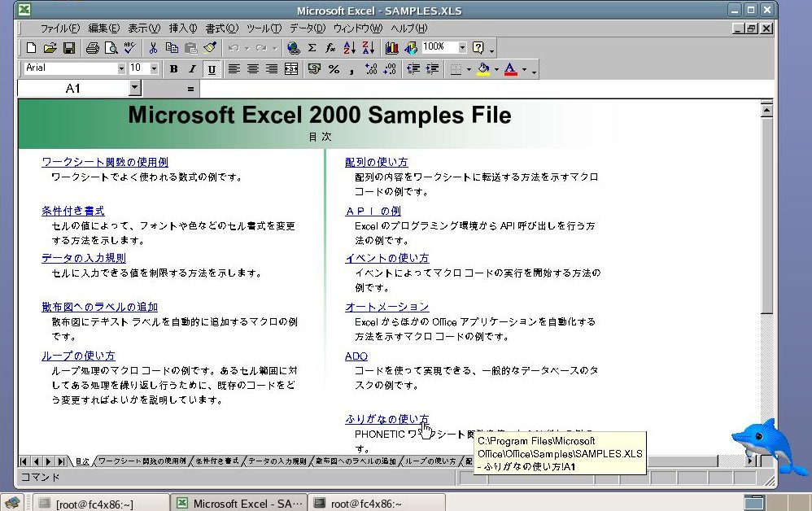The width and height of the screenshot is (812, 511).
Task: Apply the yellow Fill Color button
Action: coord(483,69)
